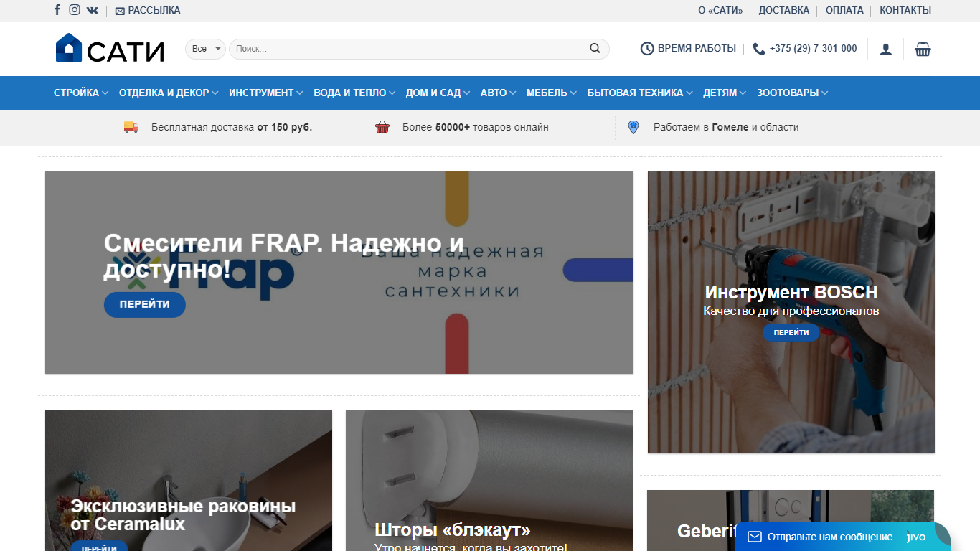The height and width of the screenshot is (551, 980).
Task: Click the chat message envelope icon
Action: [753, 537]
